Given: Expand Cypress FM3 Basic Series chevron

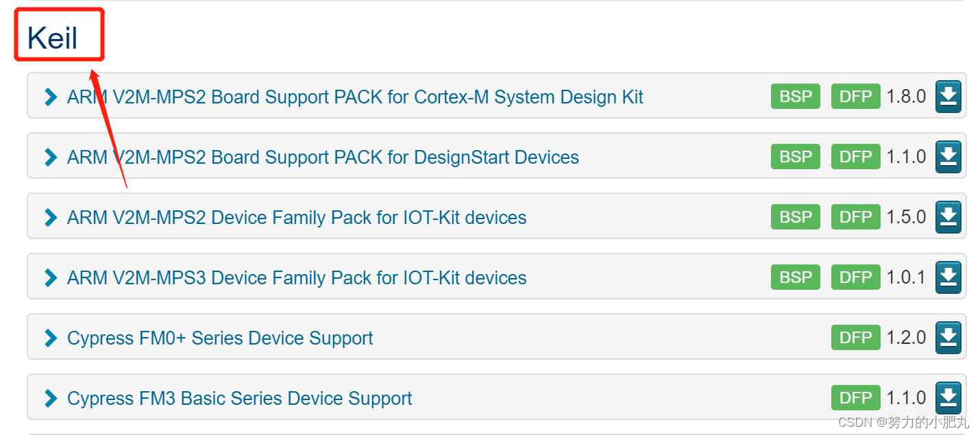Looking at the screenshot, I should click(50, 399).
